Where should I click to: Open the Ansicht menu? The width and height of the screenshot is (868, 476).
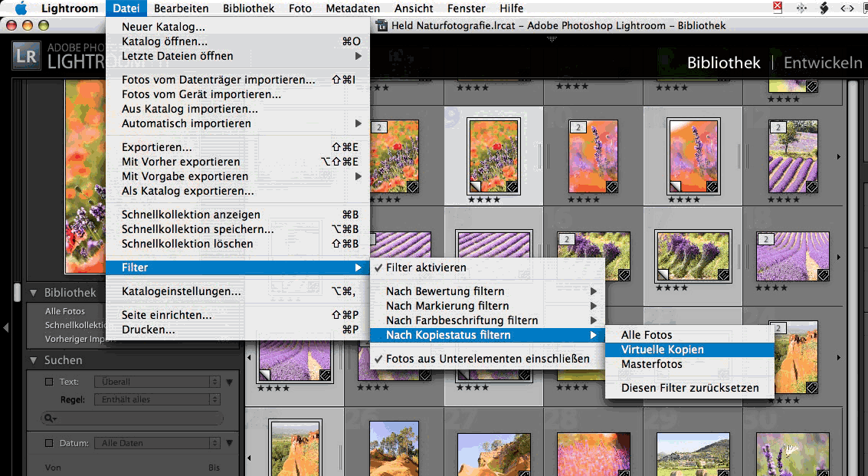coord(414,8)
